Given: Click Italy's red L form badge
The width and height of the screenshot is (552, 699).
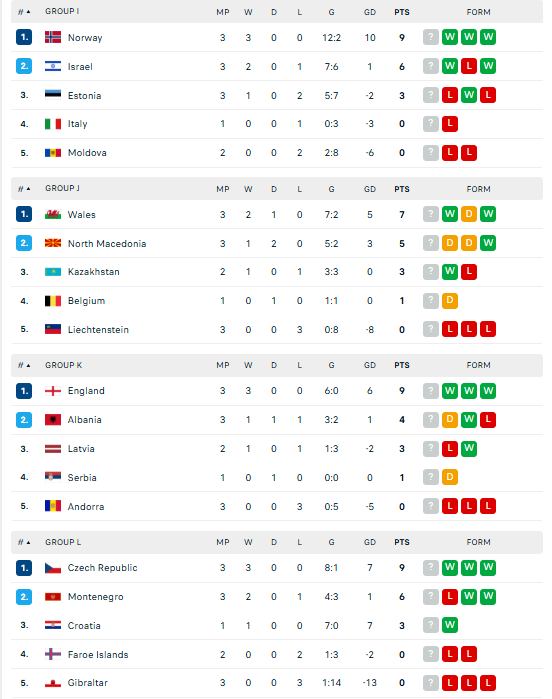Looking at the screenshot, I should 450,124.
